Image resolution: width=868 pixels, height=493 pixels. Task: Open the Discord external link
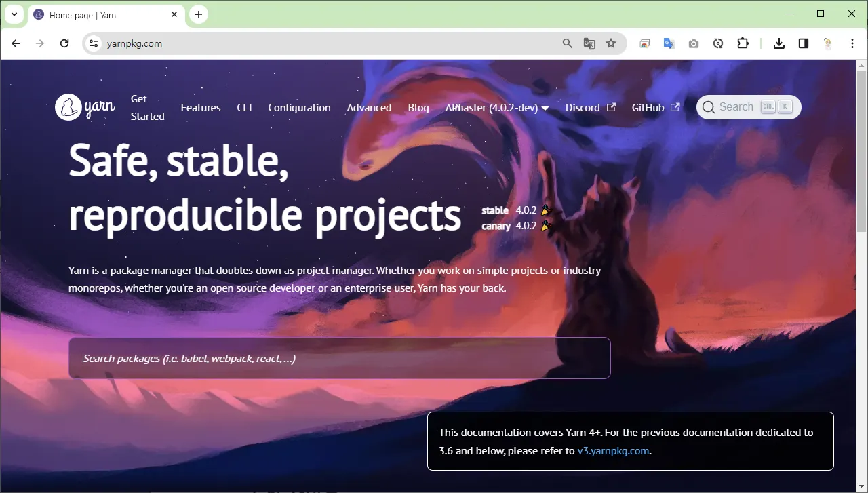click(591, 107)
